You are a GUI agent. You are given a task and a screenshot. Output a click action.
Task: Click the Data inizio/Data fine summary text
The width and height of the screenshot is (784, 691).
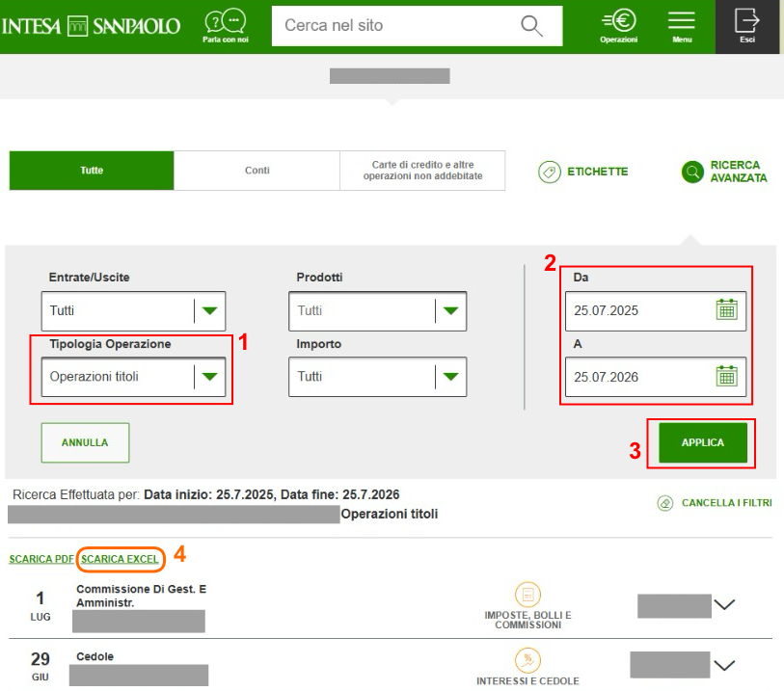point(272,494)
